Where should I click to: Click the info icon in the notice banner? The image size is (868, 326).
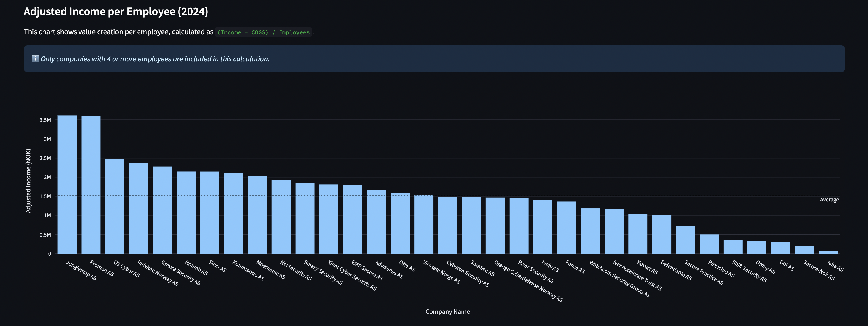point(35,58)
